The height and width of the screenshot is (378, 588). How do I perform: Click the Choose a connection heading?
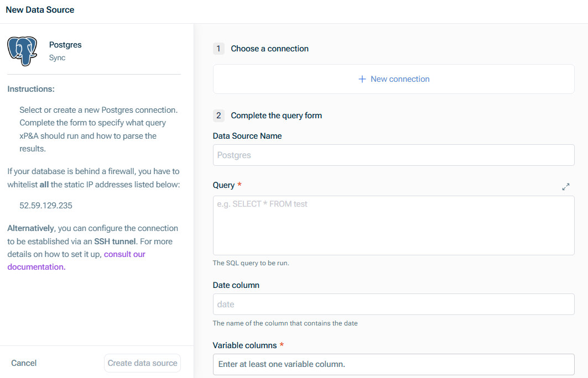(x=269, y=49)
